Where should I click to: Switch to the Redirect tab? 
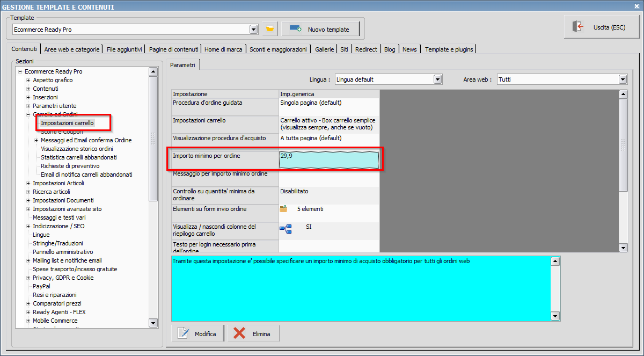(x=367, y=49)
